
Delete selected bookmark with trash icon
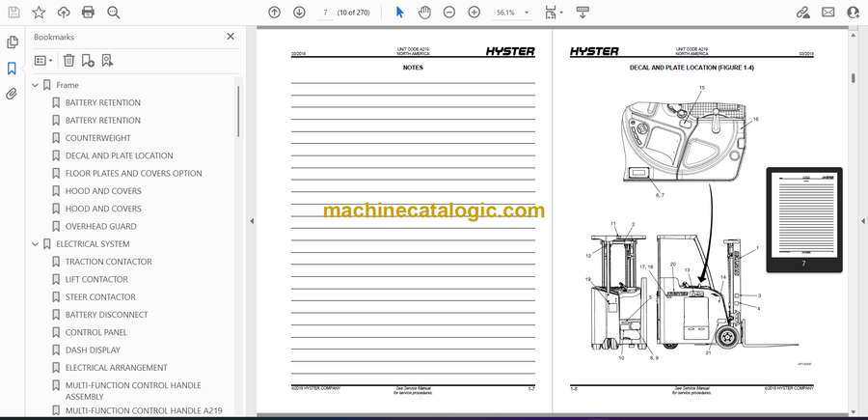pos(68,61)
